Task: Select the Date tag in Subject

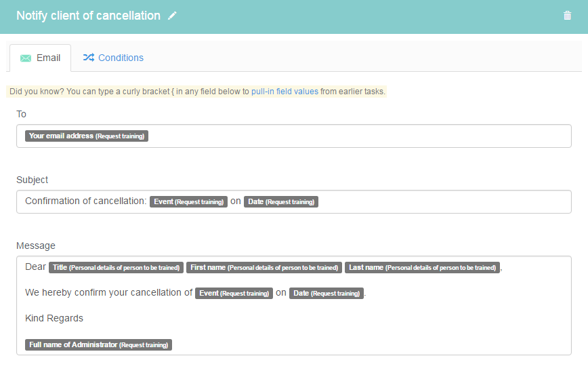Action: 281,201
